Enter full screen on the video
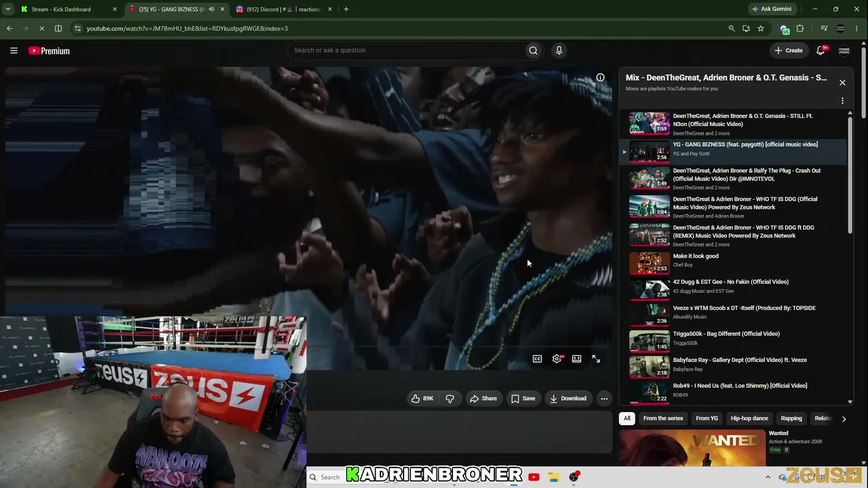 coord(596,359)
